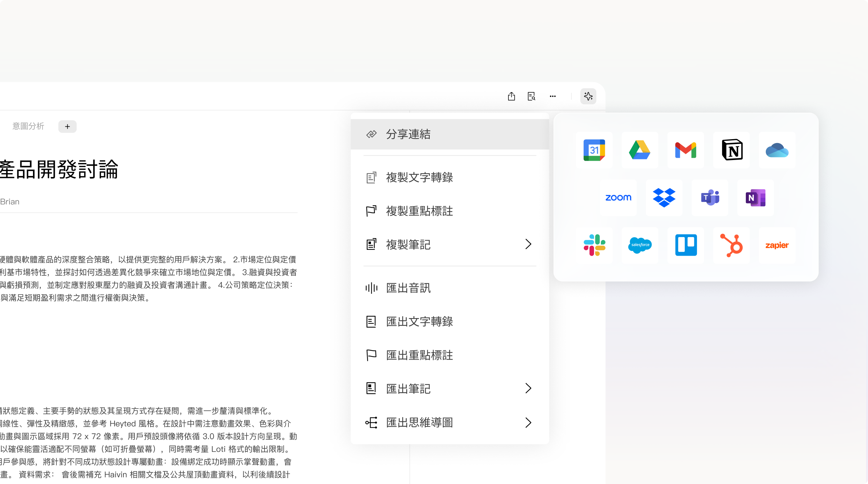
Task: Expand the 複製筆記 submenu arrow
Action: click(528, 244)
